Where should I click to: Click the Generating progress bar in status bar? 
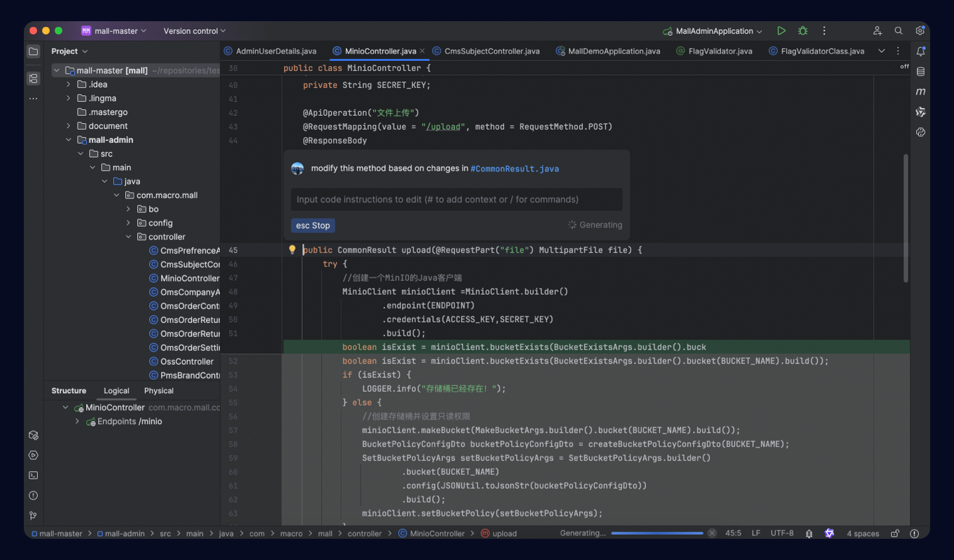pos(657,533)
